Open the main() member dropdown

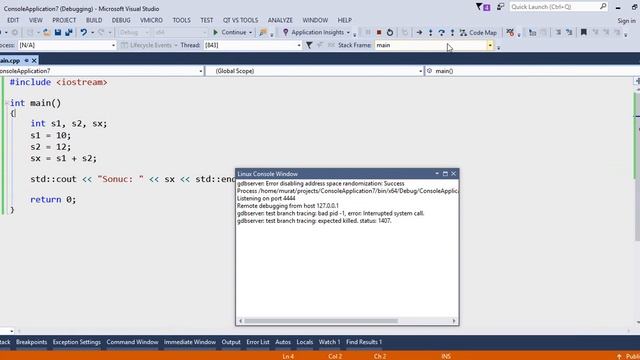[533, 71]
